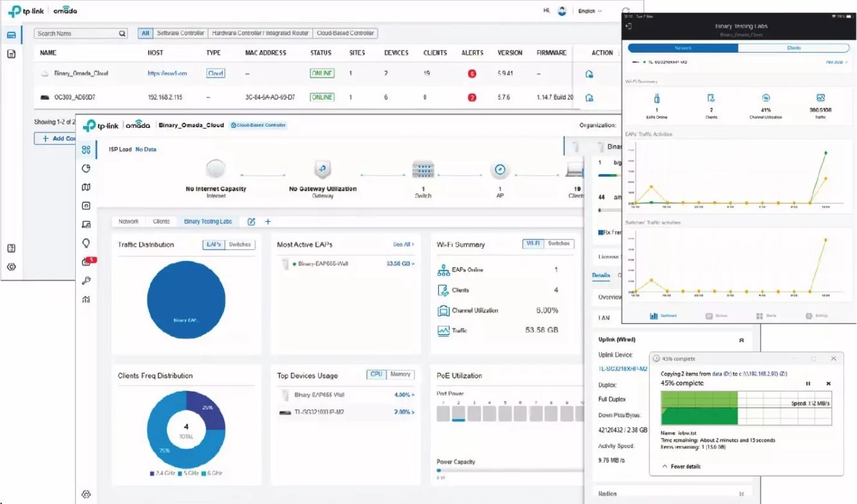Toggle Traffic Distribution to Switches
The height and width of the screenshot is (504, 857).
click(x=240, y=244)
